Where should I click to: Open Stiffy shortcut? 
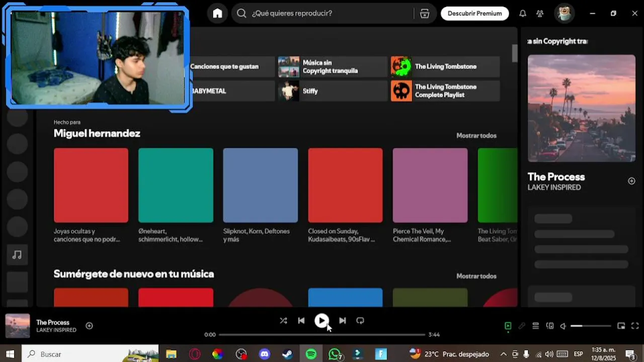(332, 91)
